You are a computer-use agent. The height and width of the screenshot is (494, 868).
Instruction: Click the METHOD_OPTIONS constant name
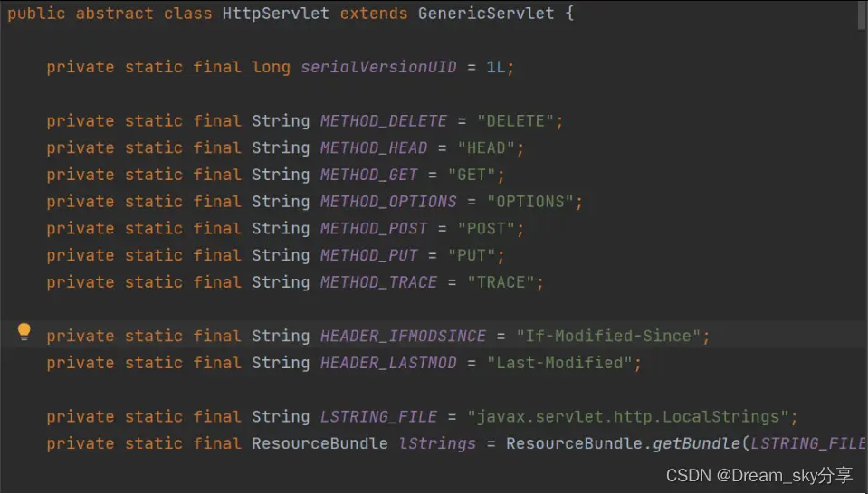(x=388, y=202)
